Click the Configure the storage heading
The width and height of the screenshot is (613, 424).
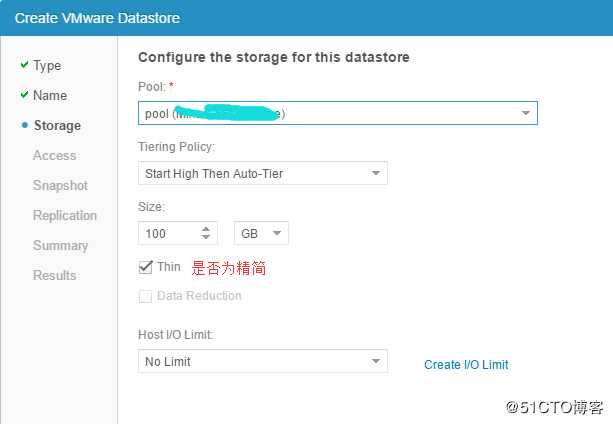coord(274,57)
